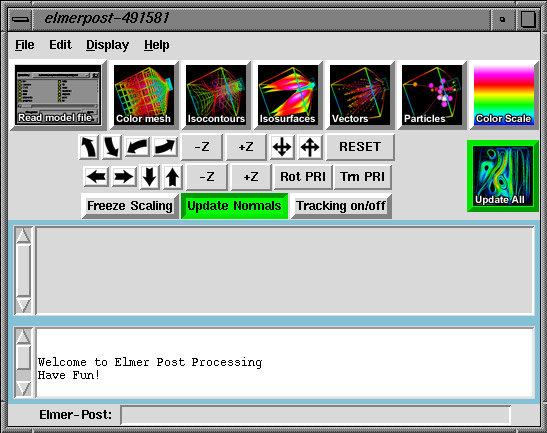The width and height of the screenshot is (547, 433).
Task: Click the translate up arrow
Action: [172, 177]
